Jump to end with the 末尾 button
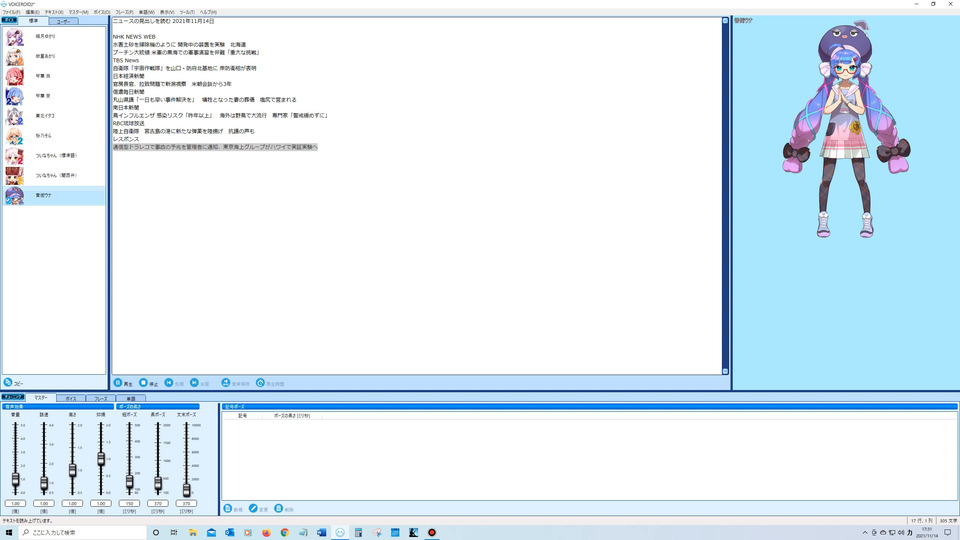The image size is (960, 540). pos(200,383)
